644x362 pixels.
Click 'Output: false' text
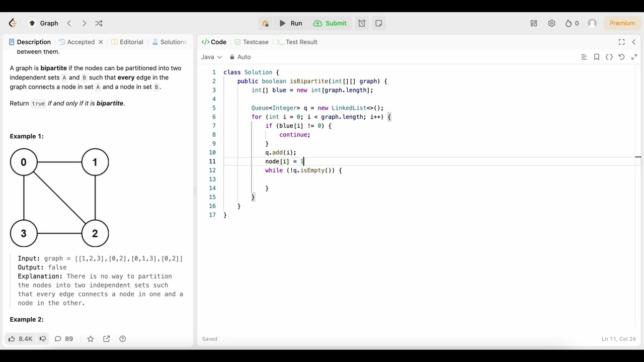pyautogui.click(x=42, y=267)
